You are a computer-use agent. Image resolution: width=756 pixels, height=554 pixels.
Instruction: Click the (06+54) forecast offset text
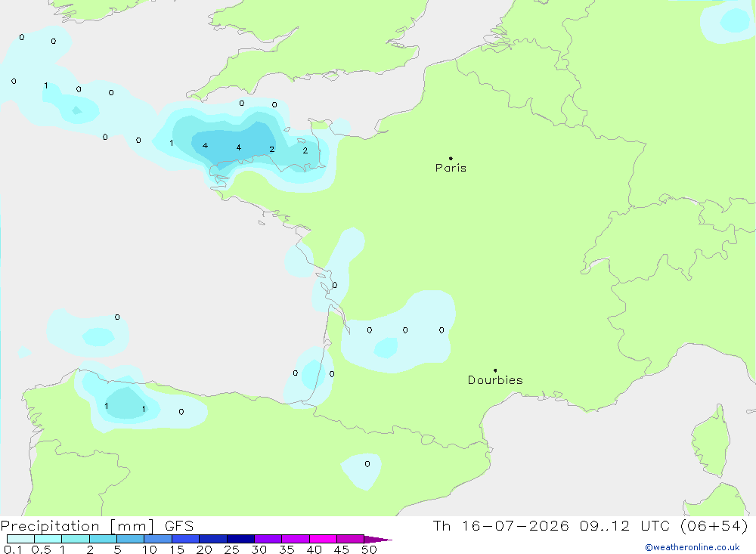click(x=714, y=525)
